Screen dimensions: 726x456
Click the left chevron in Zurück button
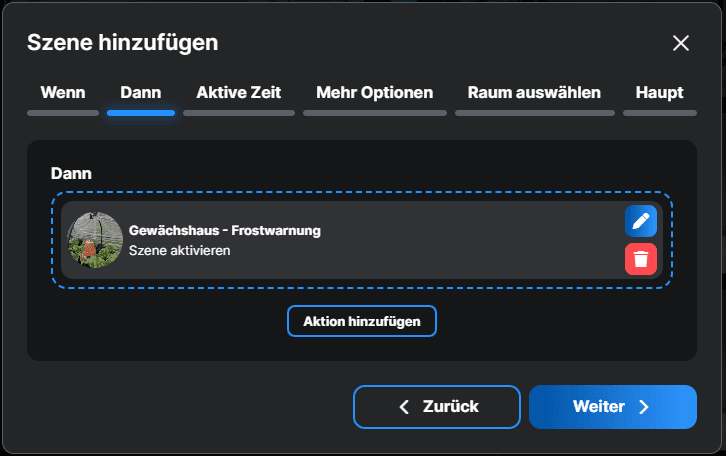coord(404,407)
